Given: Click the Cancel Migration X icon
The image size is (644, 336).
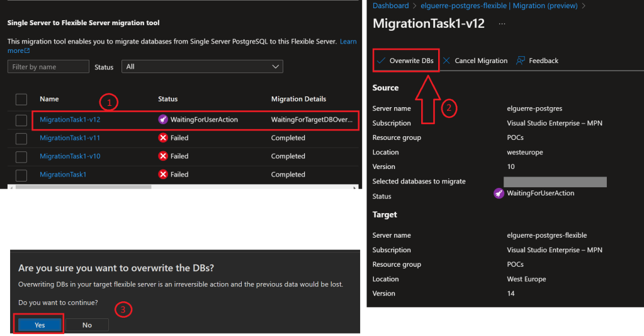Looking at the screenshot, I should [x=446, y=61].
